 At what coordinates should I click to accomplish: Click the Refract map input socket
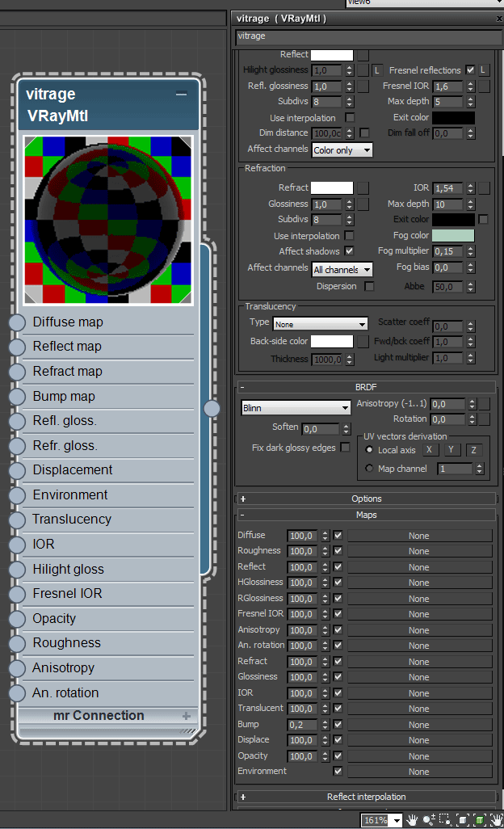tap(17, 372)
